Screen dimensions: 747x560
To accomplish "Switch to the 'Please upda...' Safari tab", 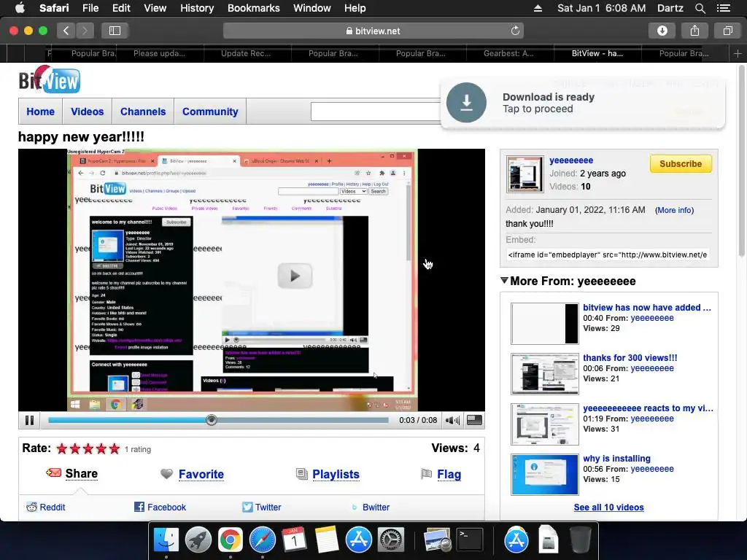I will click(x=160, y=53).
